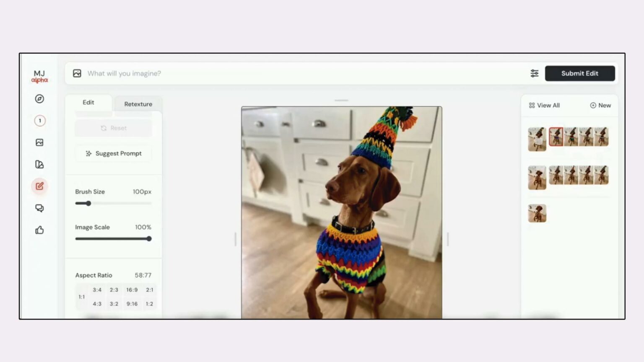Select the 2:1 aspect ratio

(150, 290)
